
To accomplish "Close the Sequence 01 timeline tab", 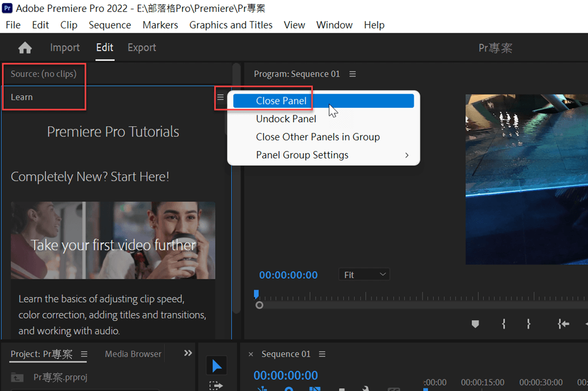I will pos(251,354).
